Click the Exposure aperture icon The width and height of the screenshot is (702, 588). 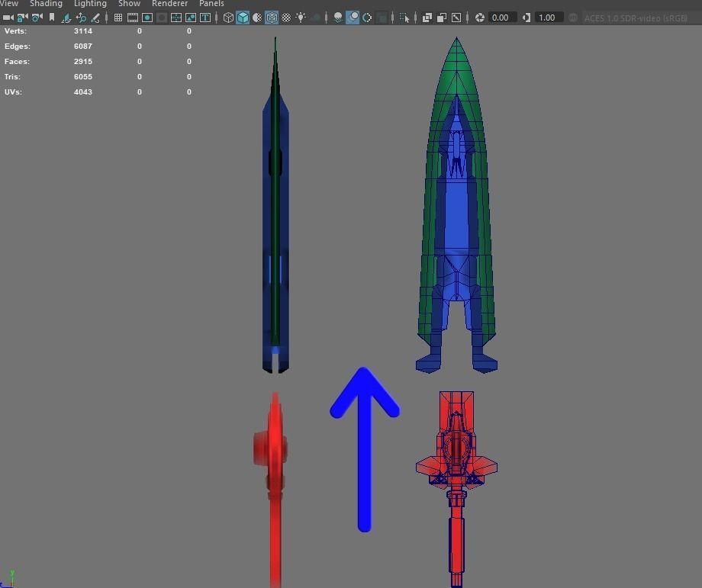[479, 18]
